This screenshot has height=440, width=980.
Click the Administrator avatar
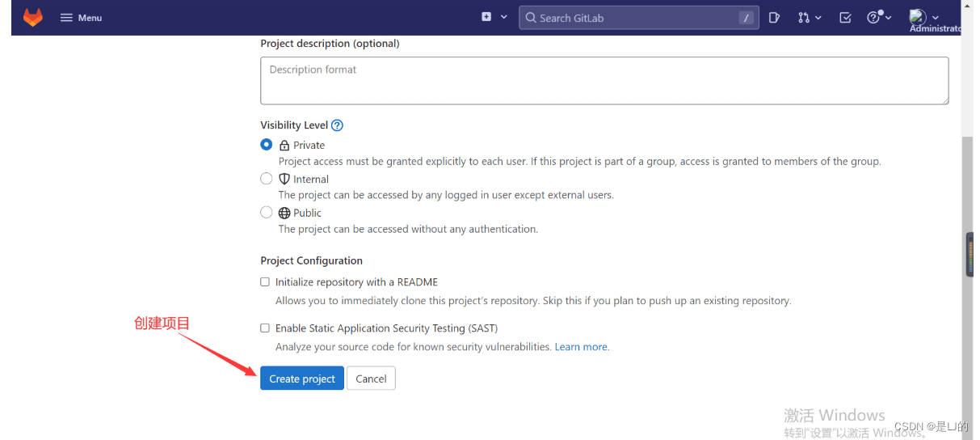[917, 16]
